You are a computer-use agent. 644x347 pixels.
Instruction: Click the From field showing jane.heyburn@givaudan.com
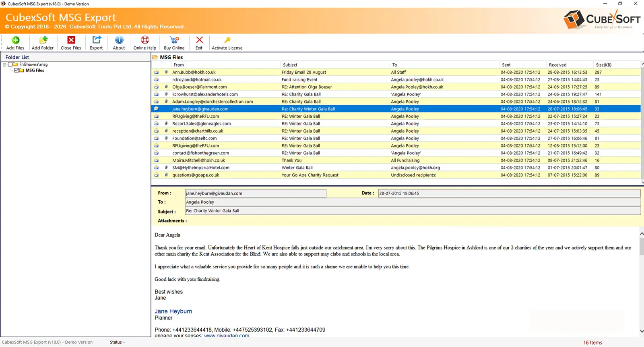256,193
